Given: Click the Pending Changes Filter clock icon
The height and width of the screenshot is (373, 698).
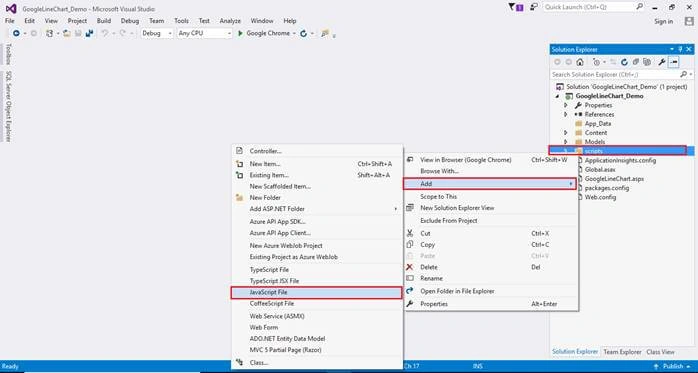Looking at the screenshot, I should point(597,62).
